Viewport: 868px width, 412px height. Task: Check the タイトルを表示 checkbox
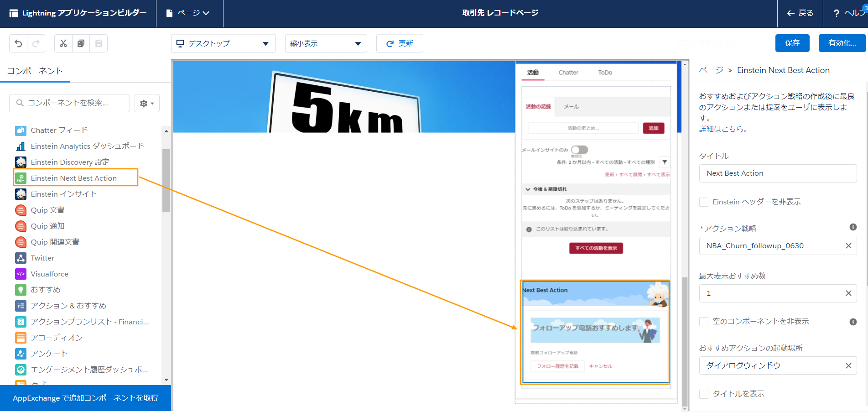click(704, 394)
